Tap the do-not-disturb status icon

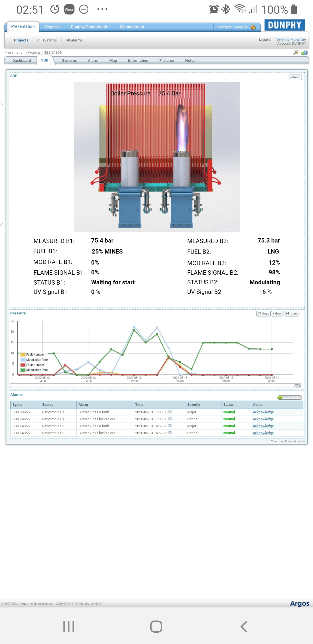point(84,9)
